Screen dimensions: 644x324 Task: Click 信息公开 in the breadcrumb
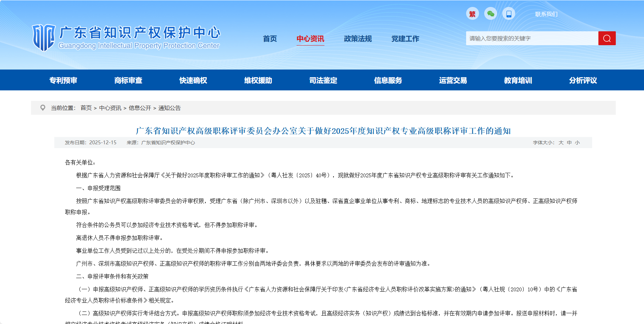[140, 108]
